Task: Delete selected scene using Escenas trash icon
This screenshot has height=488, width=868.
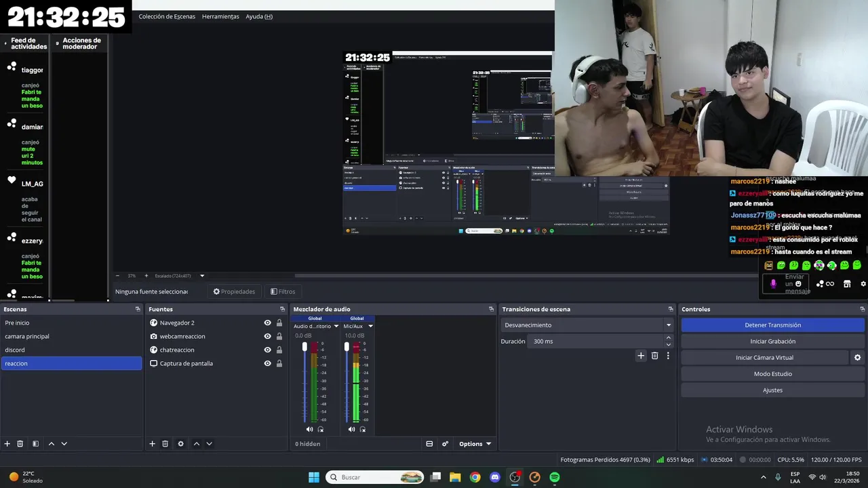Action: point(20,444)
